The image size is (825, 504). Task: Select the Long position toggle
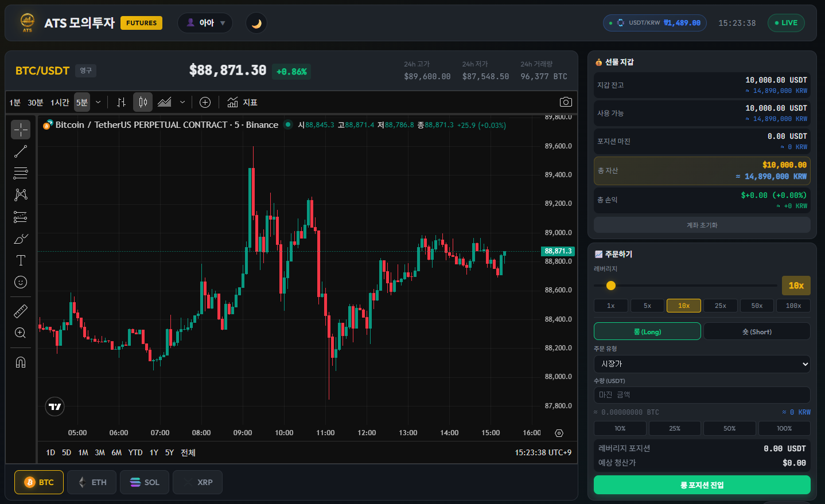pos(647,331)
